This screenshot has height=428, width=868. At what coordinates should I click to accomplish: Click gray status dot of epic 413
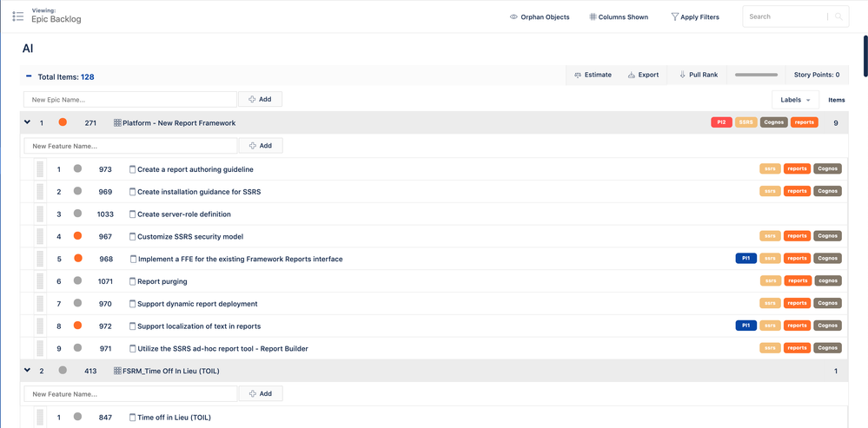pyautogui.click(x=63, y=371)
